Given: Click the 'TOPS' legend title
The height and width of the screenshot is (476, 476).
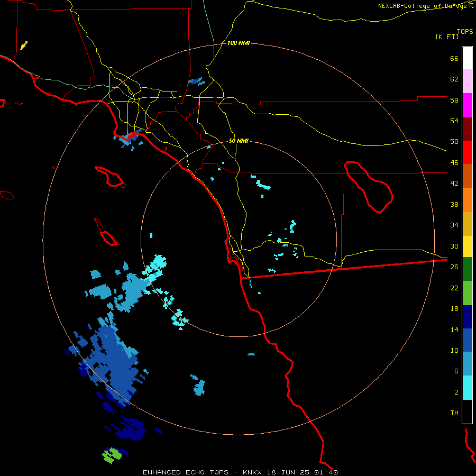Looking at the screenshot, I should [465, 31].
